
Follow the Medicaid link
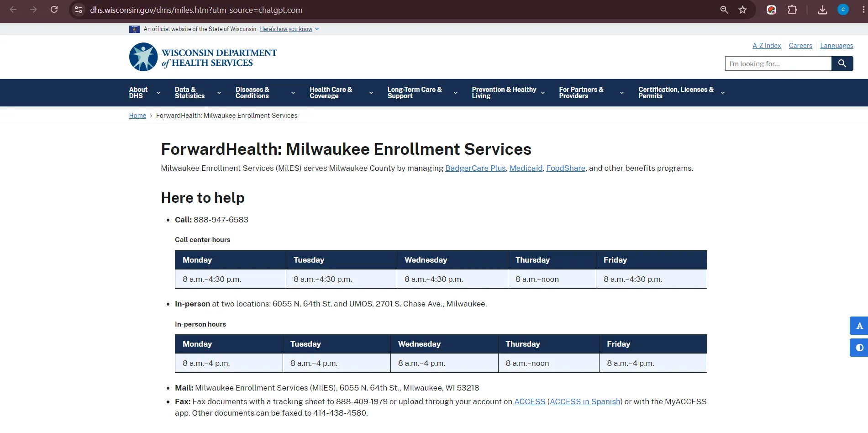(x=526, y=168)
